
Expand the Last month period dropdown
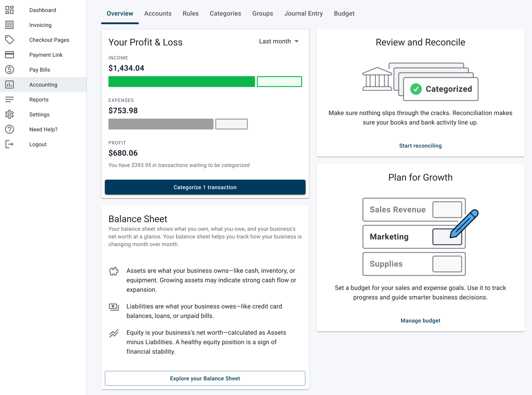point(279,42)
